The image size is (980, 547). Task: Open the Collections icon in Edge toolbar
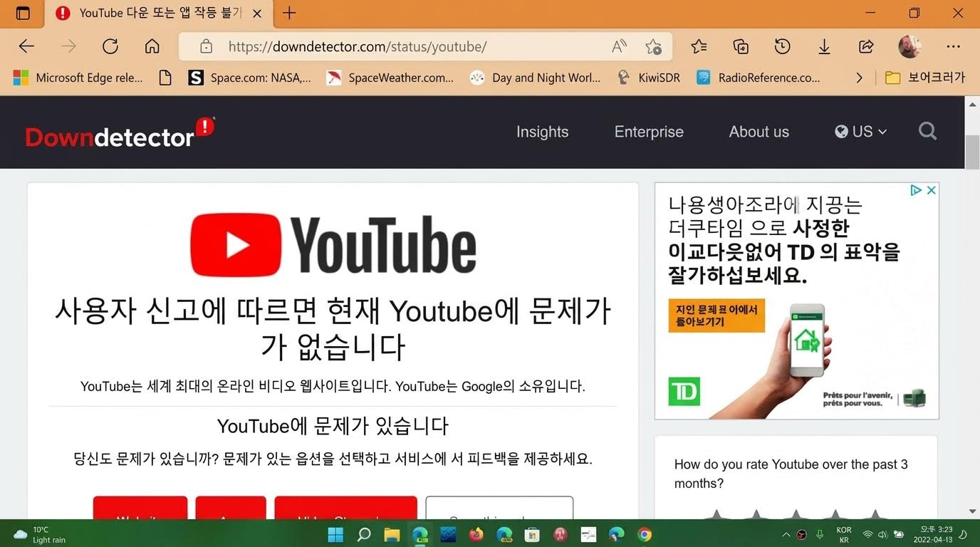pos(741,46)
